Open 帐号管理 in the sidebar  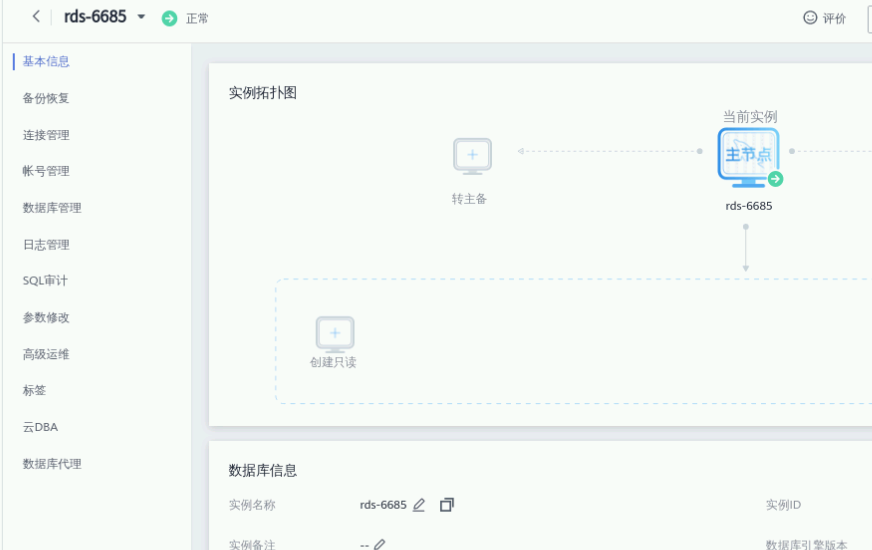46,171
